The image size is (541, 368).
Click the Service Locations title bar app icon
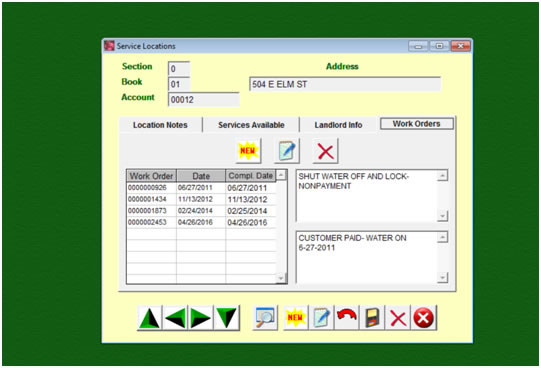point(109,46)
